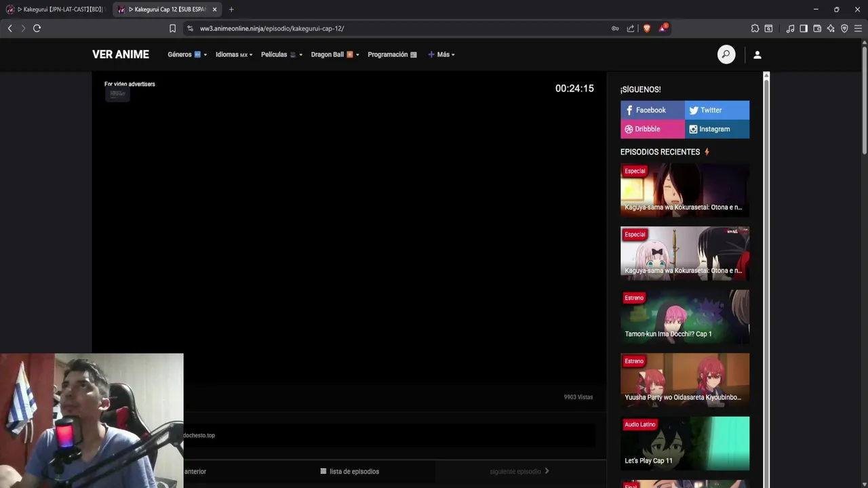Bookmark this page in the address bar
Screen dimensions: 868x488
172,28
